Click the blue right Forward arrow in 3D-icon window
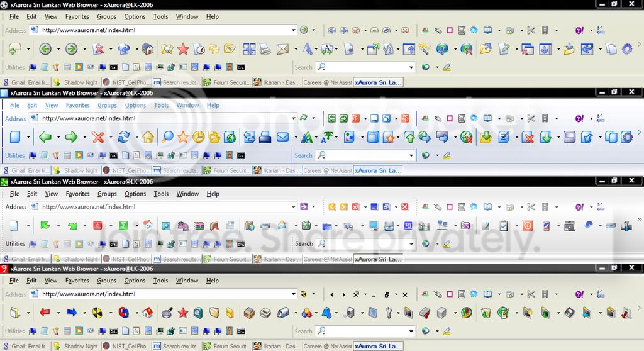The height and width of the screenshot is (351, 644). coord(72,313)
